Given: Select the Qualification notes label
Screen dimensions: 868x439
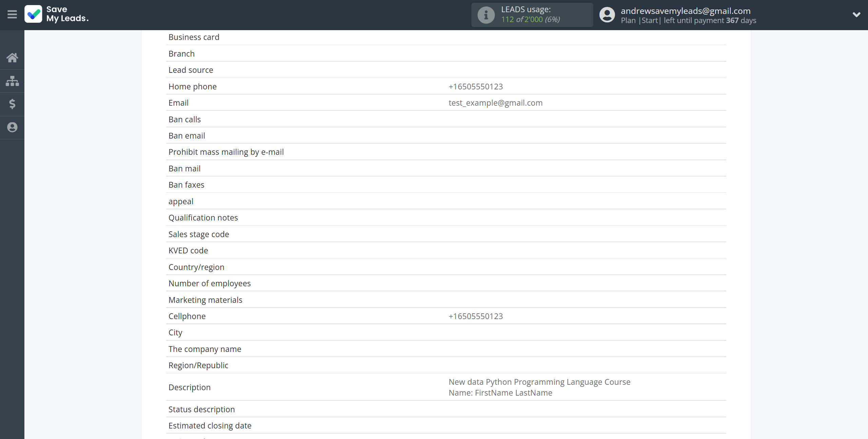Looking at the screenshot, I should [x=203, y=217].
